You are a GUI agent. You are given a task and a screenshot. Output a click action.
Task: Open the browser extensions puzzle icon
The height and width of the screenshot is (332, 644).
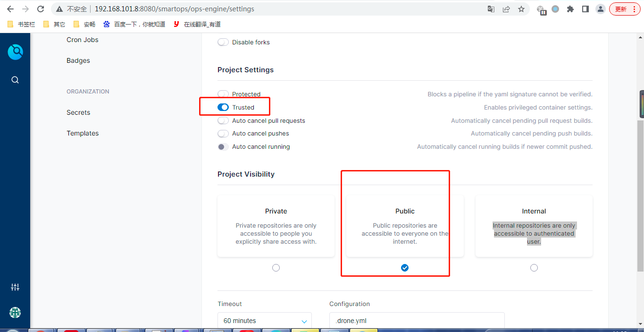pos(570,9)
